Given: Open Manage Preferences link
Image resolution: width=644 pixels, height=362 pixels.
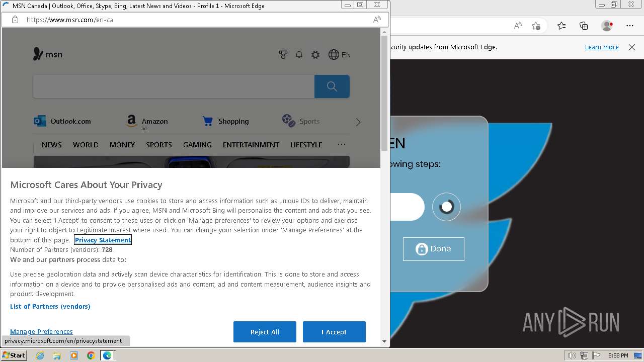Looking at the screenshot, I should point(41,331).
